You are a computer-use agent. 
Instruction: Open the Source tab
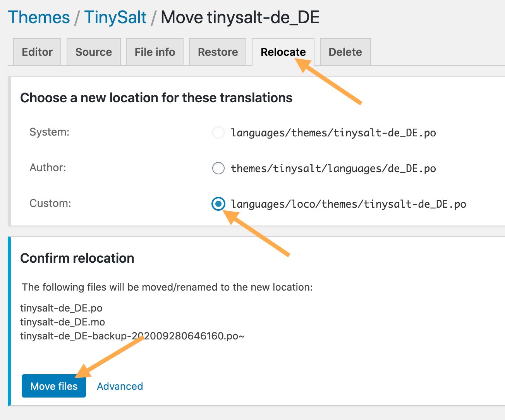pos(93,52)
